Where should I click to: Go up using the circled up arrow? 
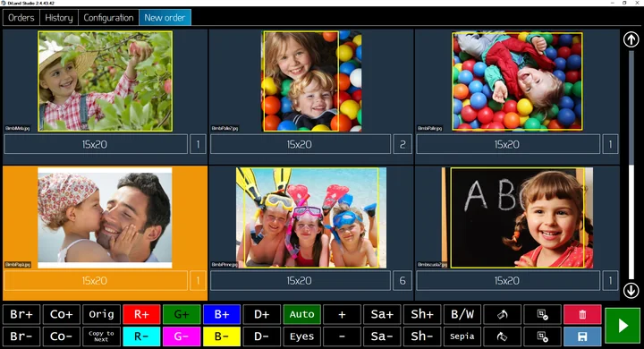tap(631, 39)
